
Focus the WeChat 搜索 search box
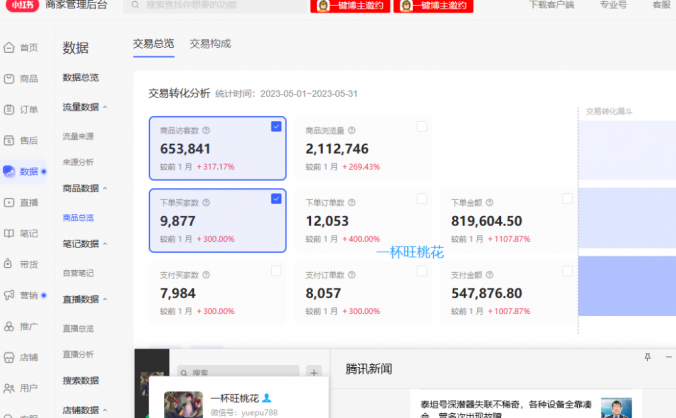(x=238, y=372)
